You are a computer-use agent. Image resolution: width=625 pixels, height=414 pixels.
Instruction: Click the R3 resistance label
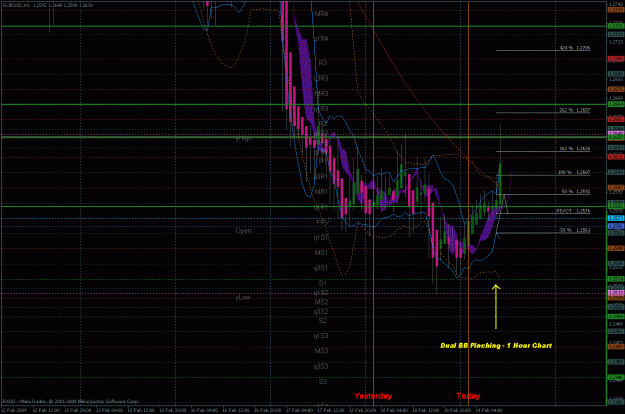[x=323, y=63]
